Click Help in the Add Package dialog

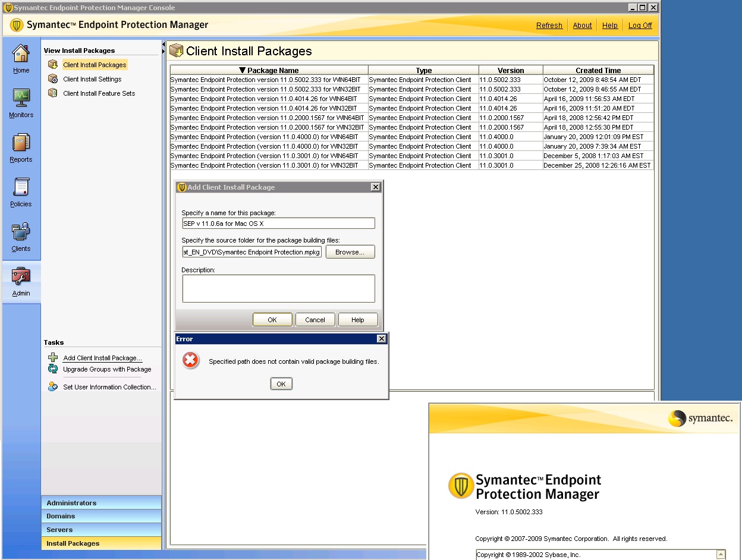pos(358,320)
